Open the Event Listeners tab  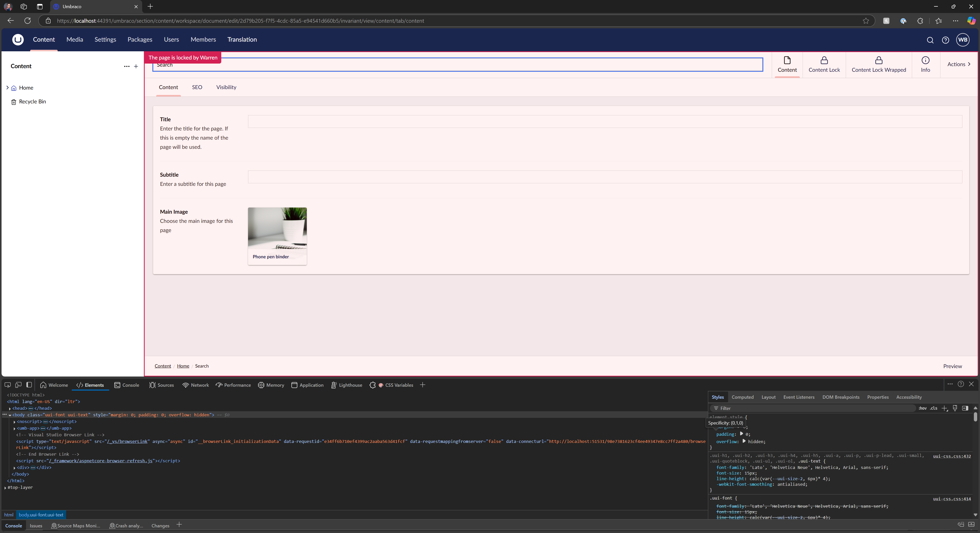tap(799, 397)
